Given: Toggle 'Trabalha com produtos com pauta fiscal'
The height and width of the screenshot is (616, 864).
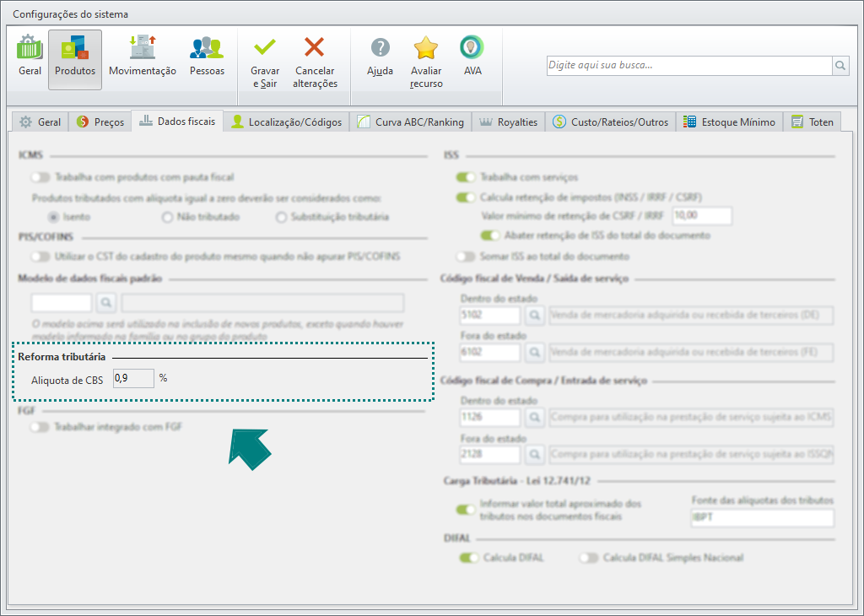Looking at the screenshot, I should coord(40,177).
